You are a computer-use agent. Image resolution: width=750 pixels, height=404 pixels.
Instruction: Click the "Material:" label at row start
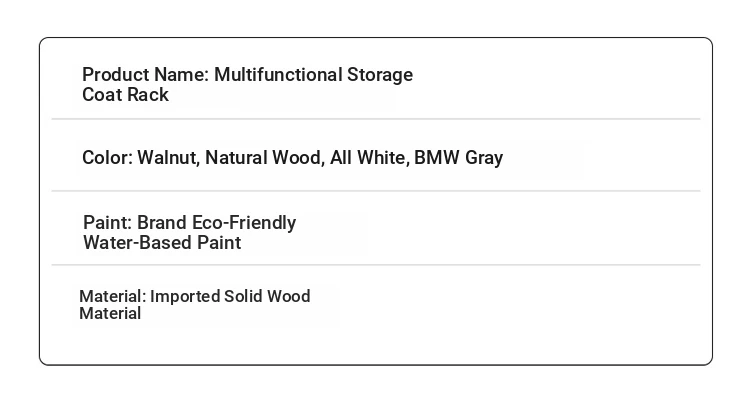[x=113, y=296]
